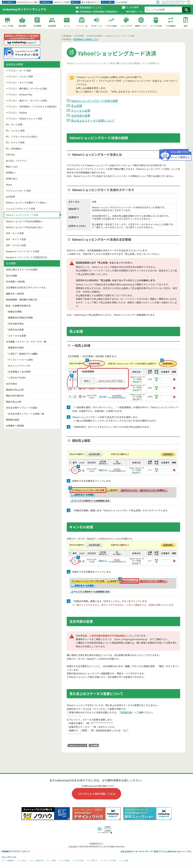Click GMOクリック証券 top bar link

pyautogui.click(x=61, y=2)
